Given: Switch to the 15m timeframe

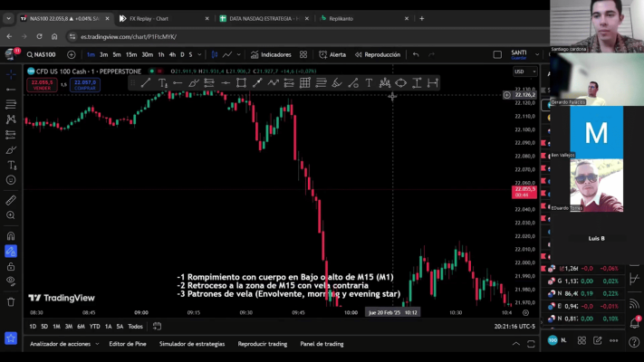Looking at the screenshot, I should [131, 54].
